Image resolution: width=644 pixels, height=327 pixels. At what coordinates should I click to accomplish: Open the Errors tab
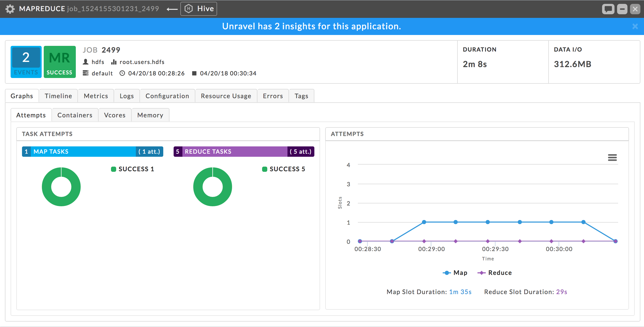click(x=273, y=96)
